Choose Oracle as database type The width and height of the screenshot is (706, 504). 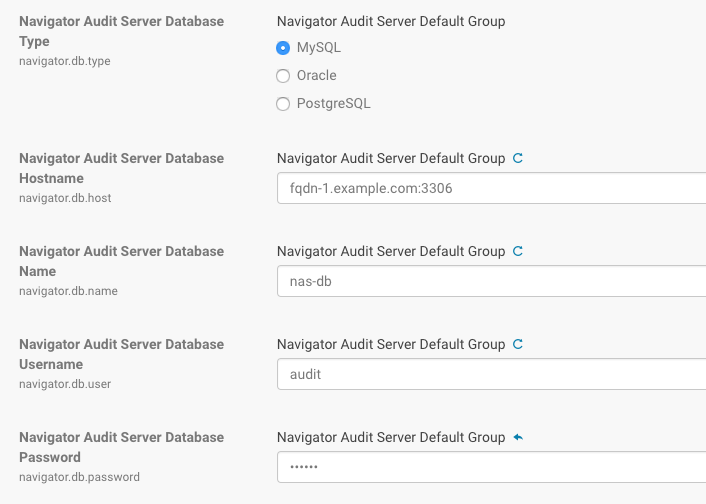283,75
